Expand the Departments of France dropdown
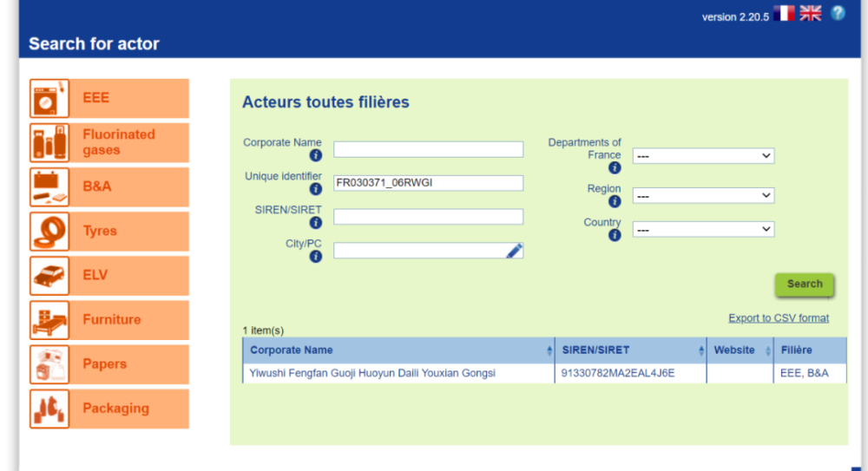This screenshot has width=868, height=471. coord(703,156)
